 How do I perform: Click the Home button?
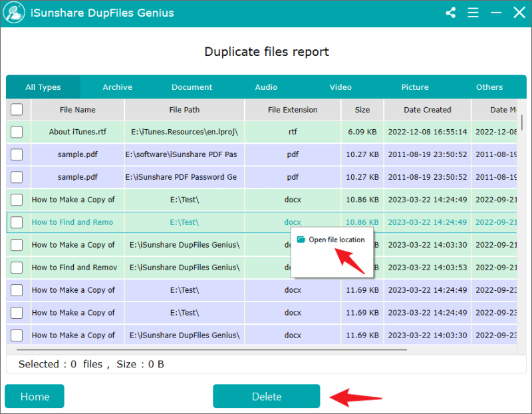click(x=34, y=396)
